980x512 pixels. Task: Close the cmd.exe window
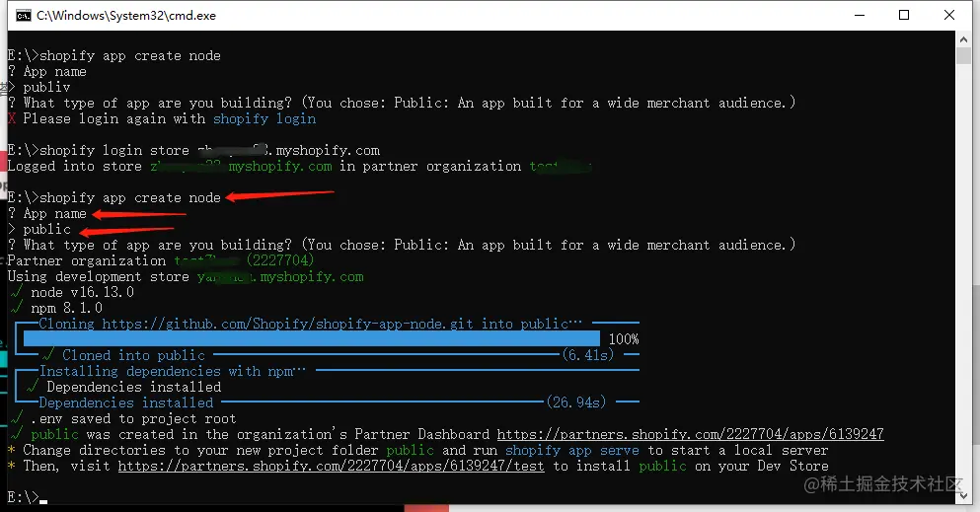pyautogui.click(x=948, y=15)
